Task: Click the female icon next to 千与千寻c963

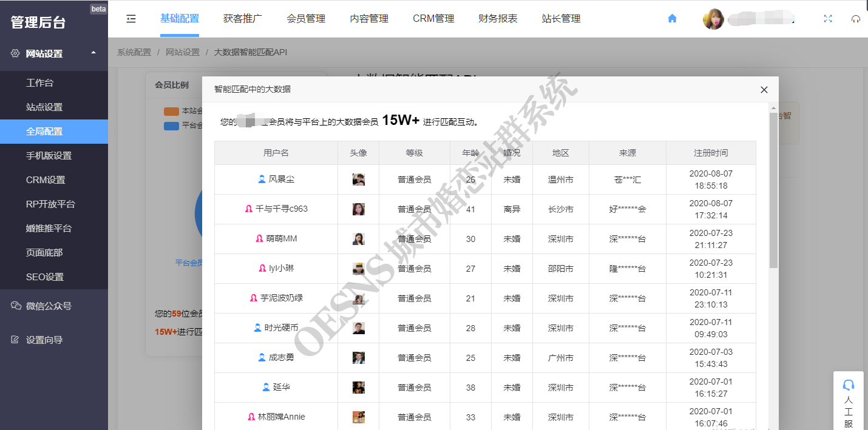Action: point(248,209)
